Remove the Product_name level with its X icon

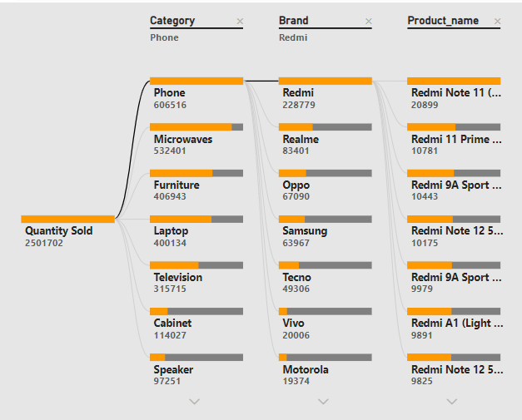click(x=497, y=22)
